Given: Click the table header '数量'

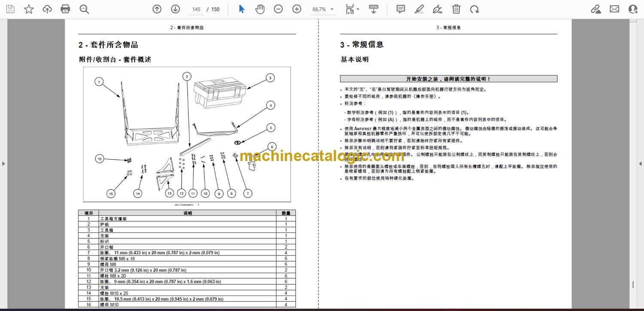Looking at the screenshot, I should coord(286,213).
